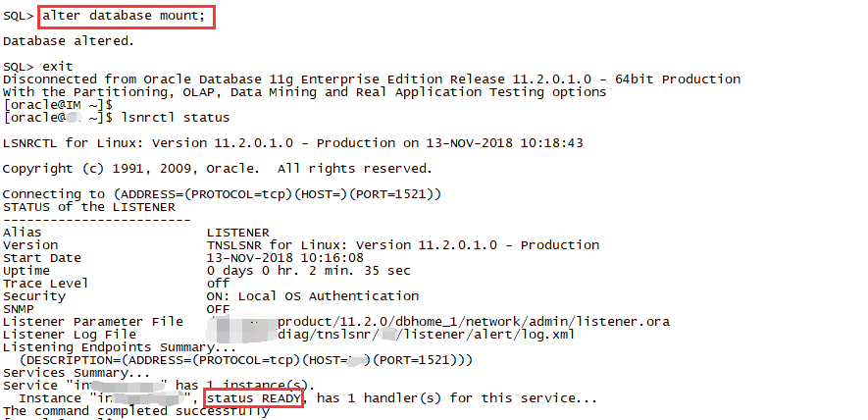This screenshot has height=420, width=868.
Task: Click the SNMP value 'OFF'
Action: pyautogui.click(x=218, y=309)
